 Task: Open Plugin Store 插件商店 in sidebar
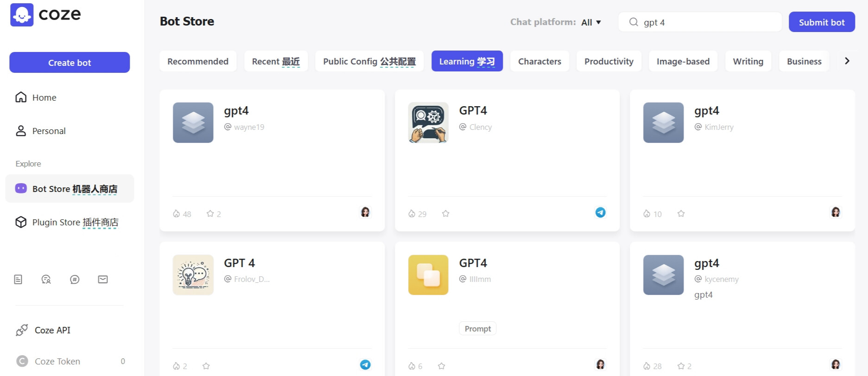tap(70, 222)
